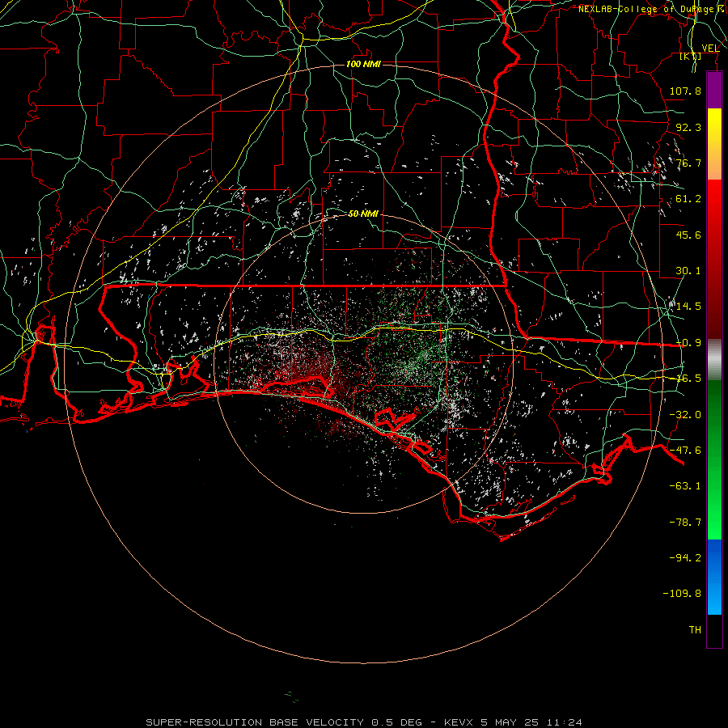This screenshot has height=728, width=728.
Task: Click the -94.2 velocity scale value
Action: click(685, 558)
